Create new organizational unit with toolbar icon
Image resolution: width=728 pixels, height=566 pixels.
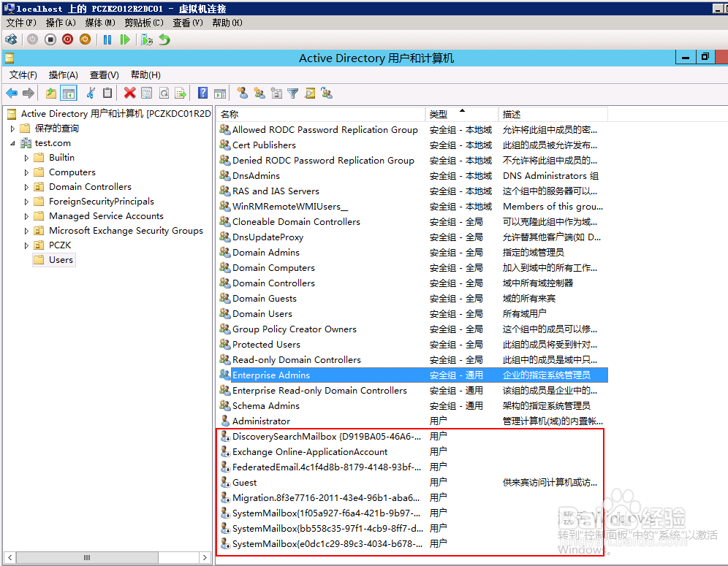276,93
